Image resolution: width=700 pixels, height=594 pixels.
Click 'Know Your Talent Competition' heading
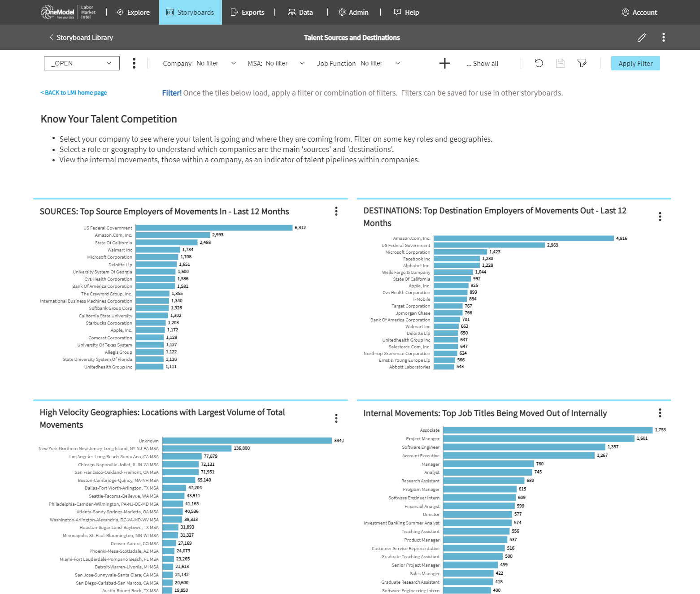pos(109,119)
